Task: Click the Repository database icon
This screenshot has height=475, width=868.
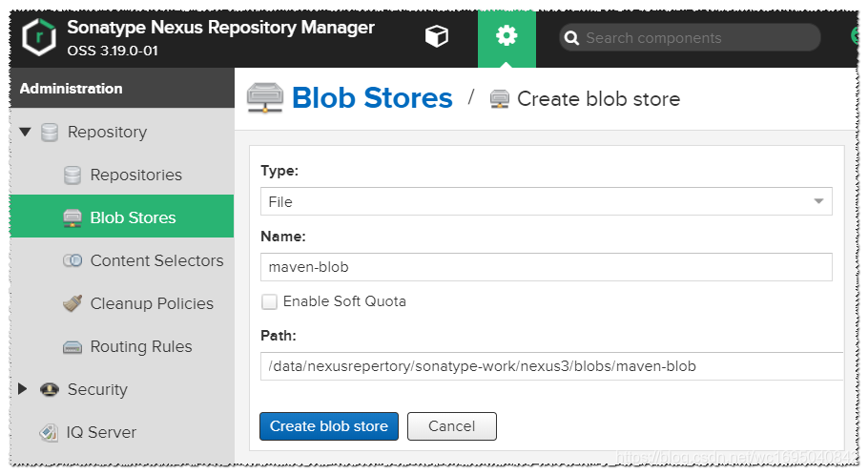Action: point(50,133)
